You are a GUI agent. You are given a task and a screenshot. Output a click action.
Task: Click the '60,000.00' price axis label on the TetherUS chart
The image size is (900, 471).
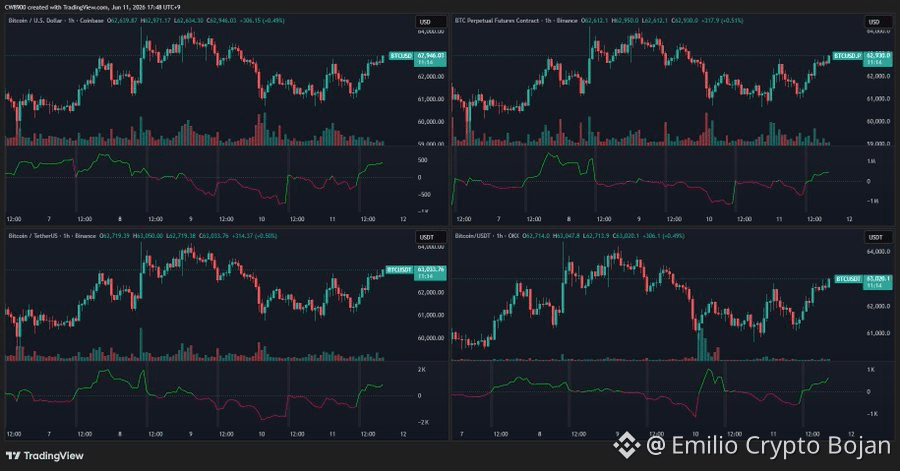click(x=430, y=338)
